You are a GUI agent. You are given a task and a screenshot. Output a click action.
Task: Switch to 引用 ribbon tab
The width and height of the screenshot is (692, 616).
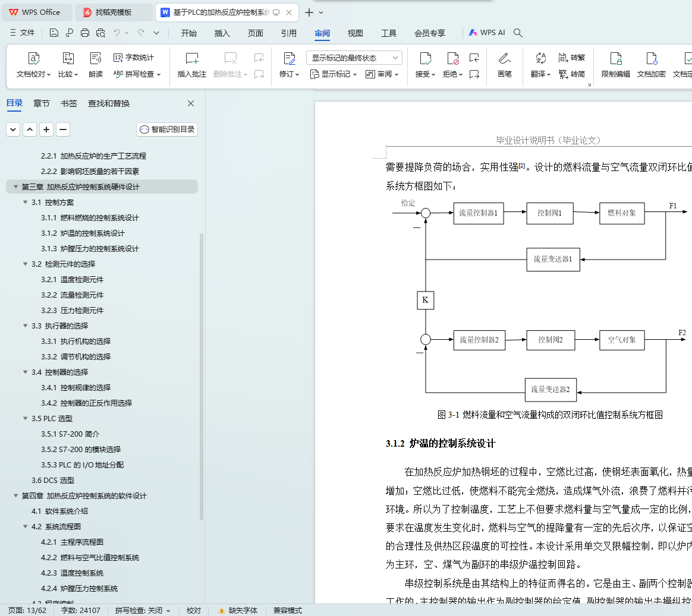pyautogui.click(x=289, y=33)
